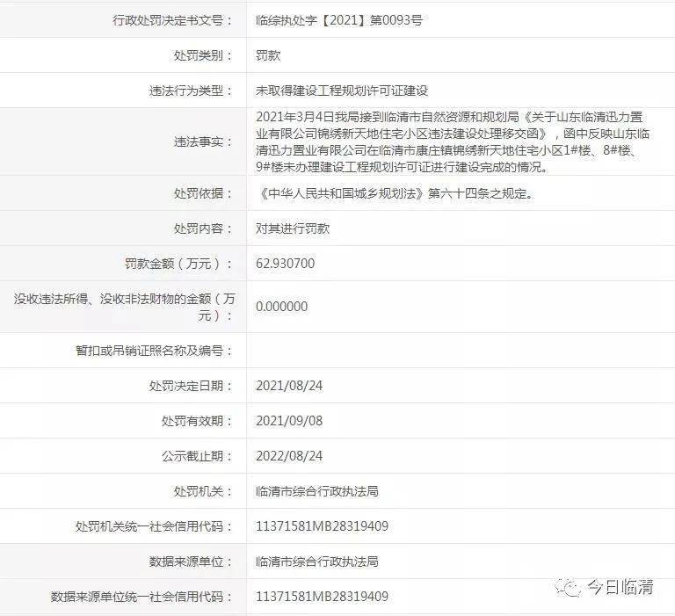Viewport: 675px width, 616px height.
Task: Click the 数据来源单位统一社会信用代码 label
Action: click(142, 597)
